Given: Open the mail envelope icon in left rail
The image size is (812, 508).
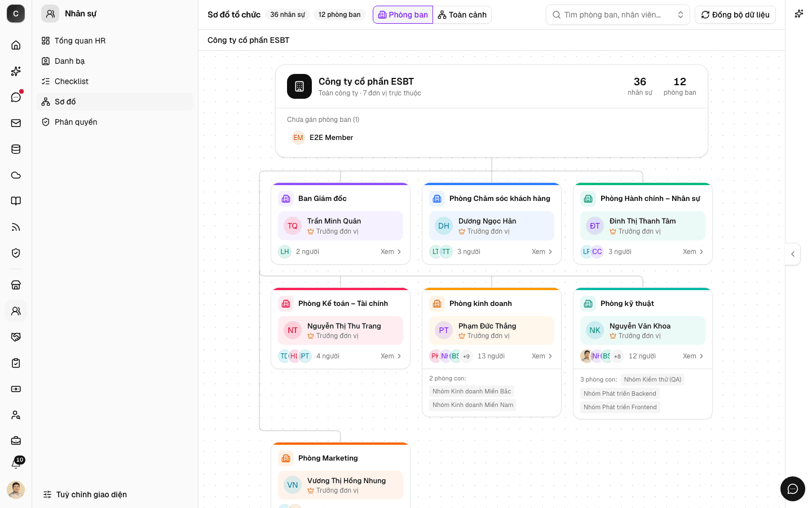Looking at the screenshot, I should pos(16,123).
